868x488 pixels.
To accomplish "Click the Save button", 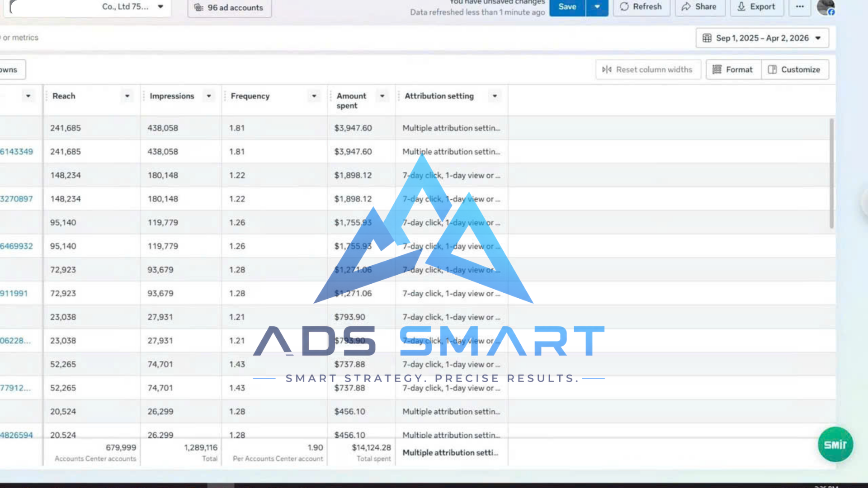I will [567, 7].
